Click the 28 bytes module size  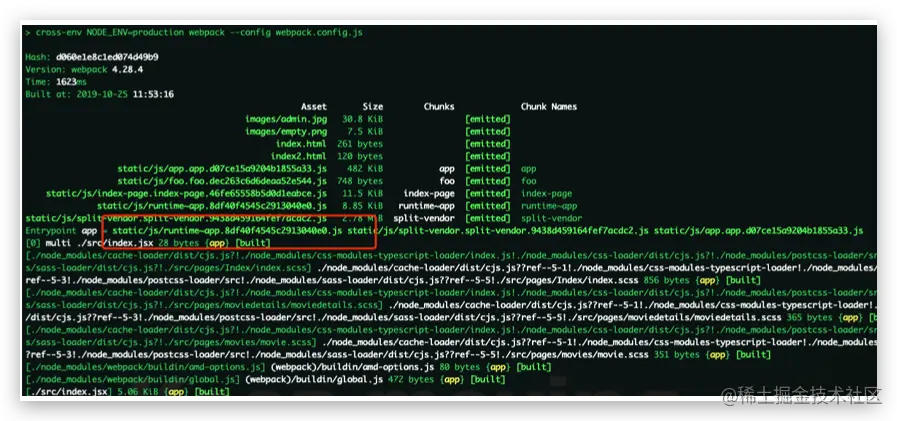click(178, 243)
